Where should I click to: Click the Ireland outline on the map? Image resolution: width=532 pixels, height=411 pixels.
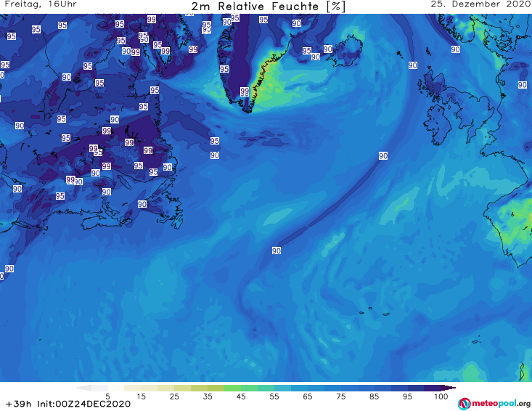[438, 124]
